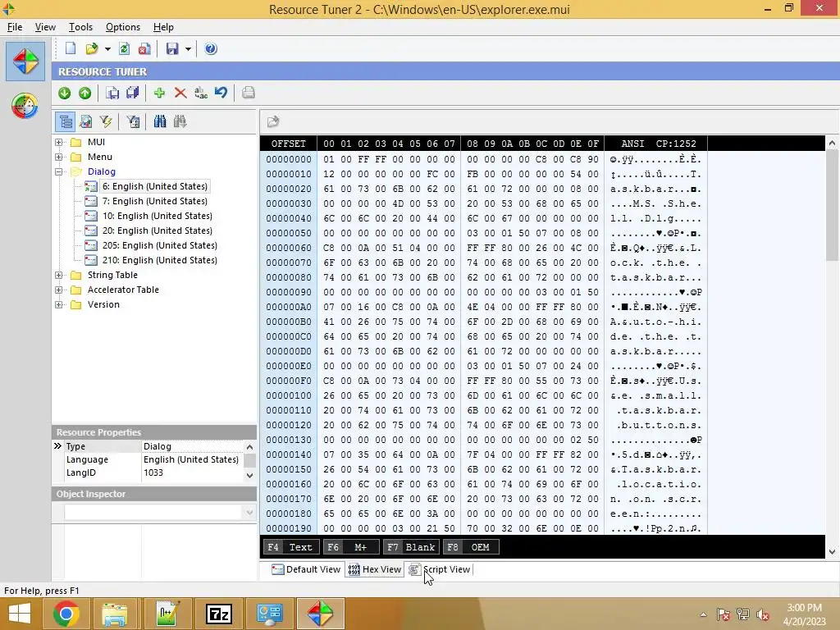This screenshot has width=840, height=630.
Task: Select dialog 7: English (United States)
Action: pos(155,201)
